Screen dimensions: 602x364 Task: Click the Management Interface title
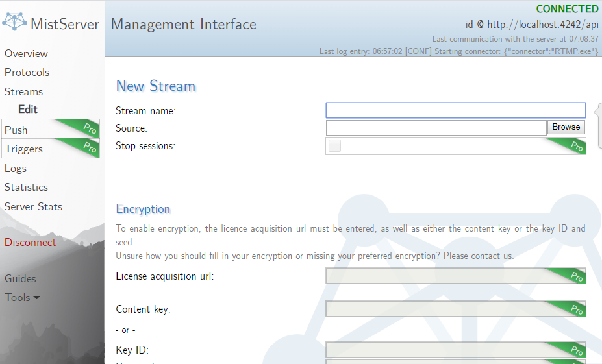point(184,25)
